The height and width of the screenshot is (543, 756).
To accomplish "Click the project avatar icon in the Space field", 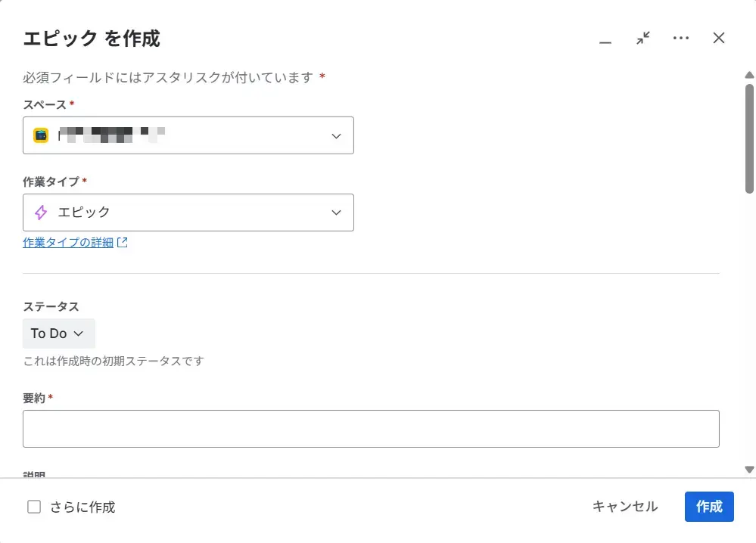I will pos(39,135).
